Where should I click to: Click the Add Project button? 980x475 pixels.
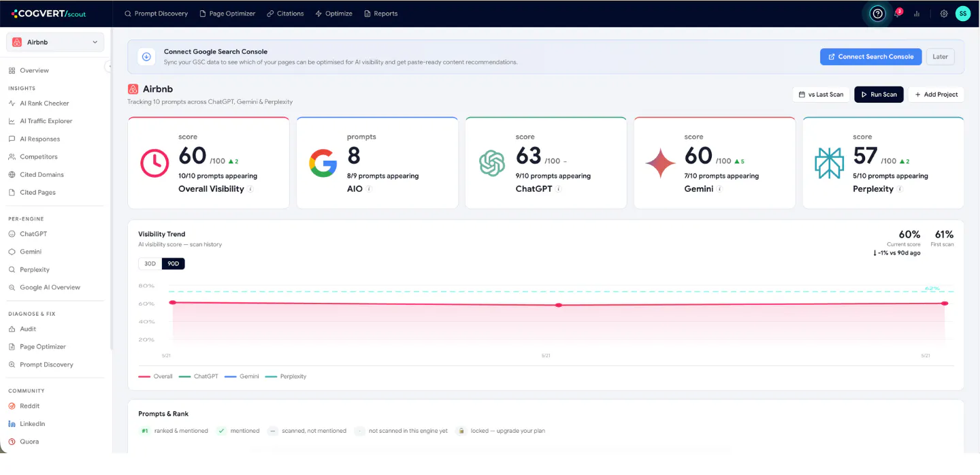[x=936, y=95]
